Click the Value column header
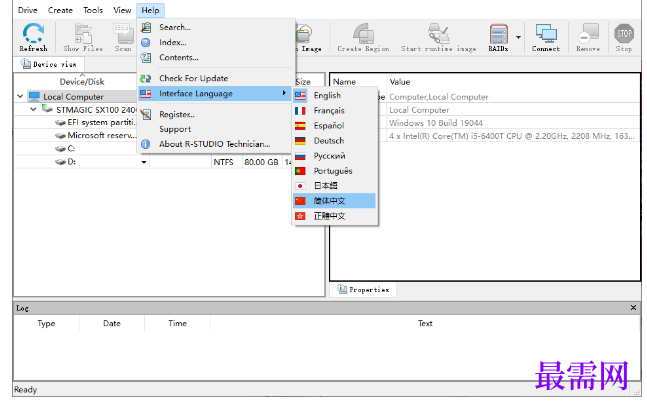Viewport: 647px width, 407px height. pyautogui.click(x=400, y=82)
